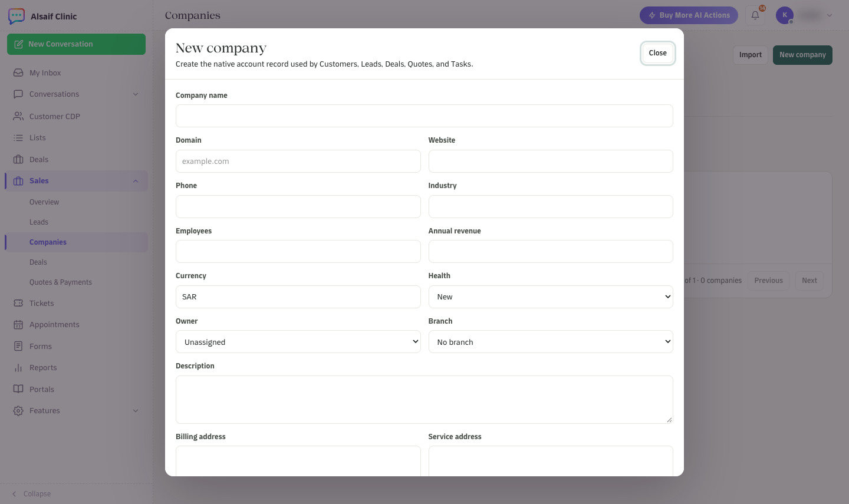Click the Reports bar chart icon
This screenshot has height=504, width=849.
pos(18,368)
